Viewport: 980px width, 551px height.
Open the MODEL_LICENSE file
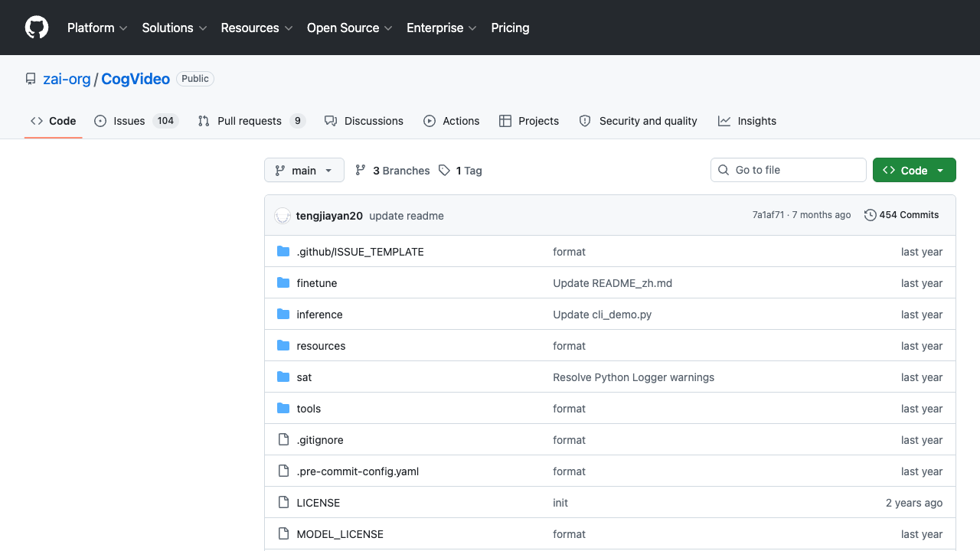[x=340, y=534]
